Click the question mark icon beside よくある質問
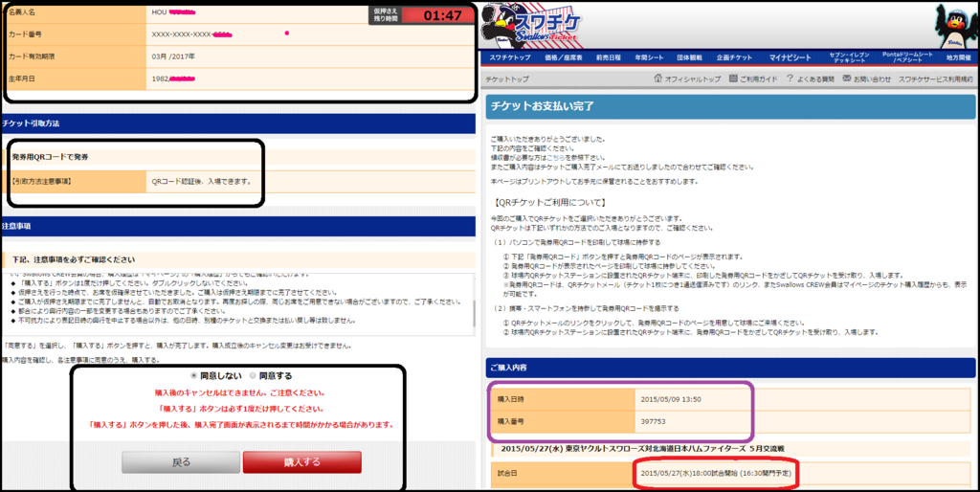The image size is (980, 492). 790,78
